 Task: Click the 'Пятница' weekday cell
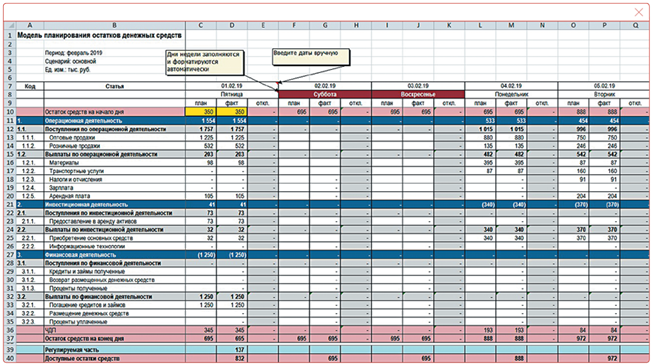(232, 95)
